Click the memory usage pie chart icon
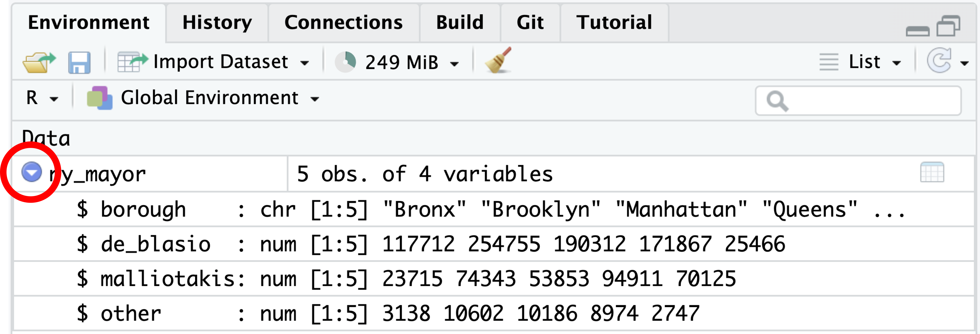The width and height of the screenshot is (980, 334). tap(345, 62)
